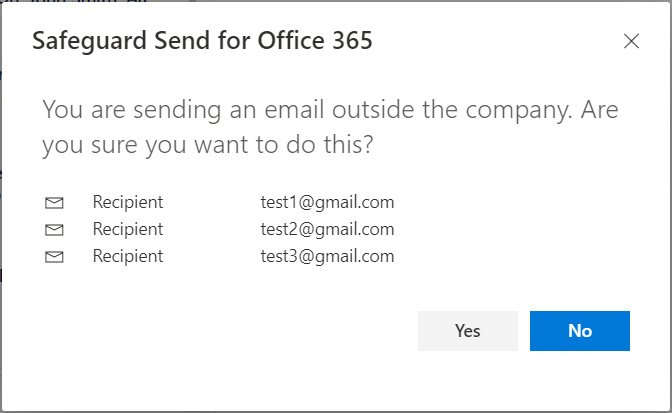This screenshot has height=413, width=672.
Task: Select the Recipient label for test3@gmail.com
Action: (127, 256)
